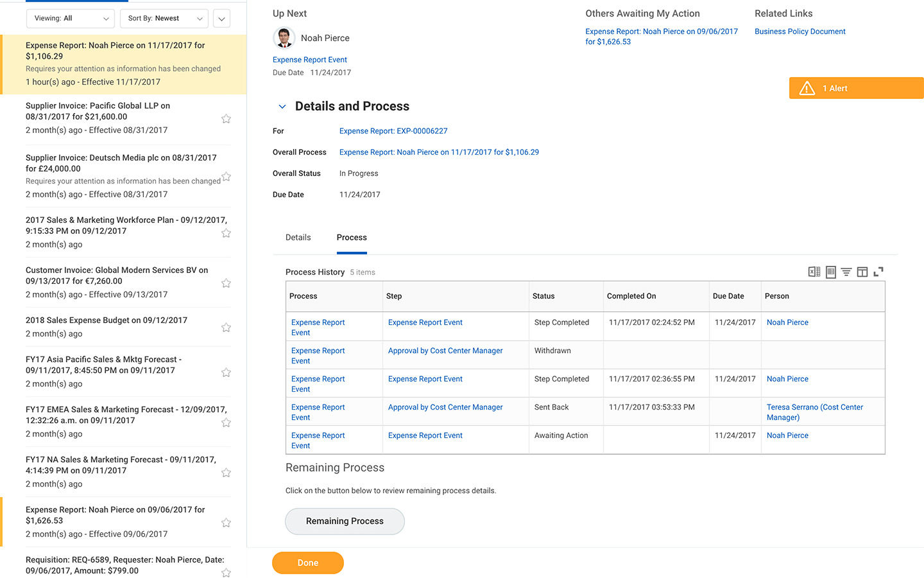
Task: Star the FY17 EMEA Sales & Marketing Forecast
Action: pyautogui.click(x=226, y=423)
